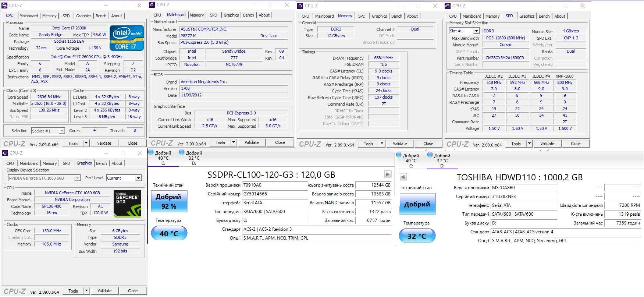Click the 32 °C temperature button for TOSHIBA drive
The width and height of the screenshot is (644, 297).
[x=417, y=236]
